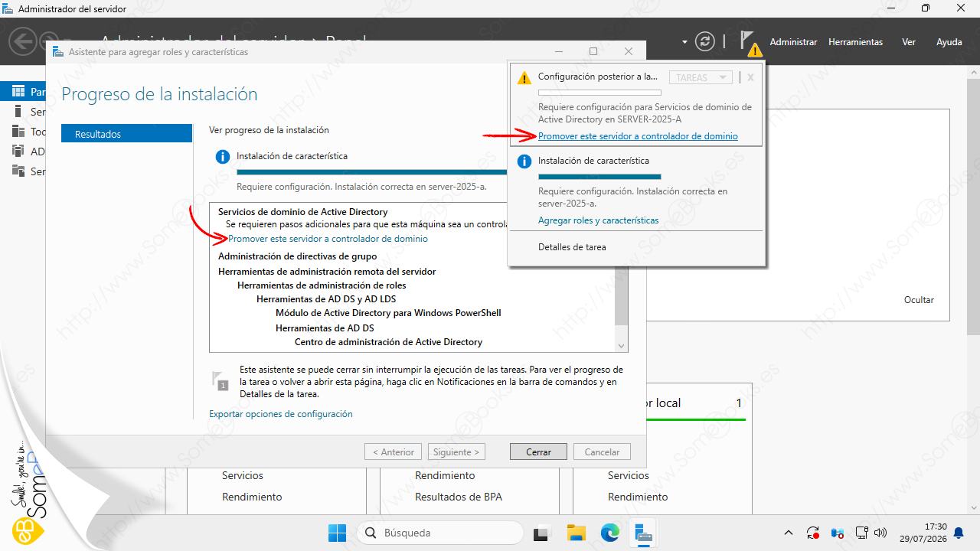Open the notification bell in the taskbar
Image resolution: width=980 pixels, height=551 pixels.
(959, 533)
